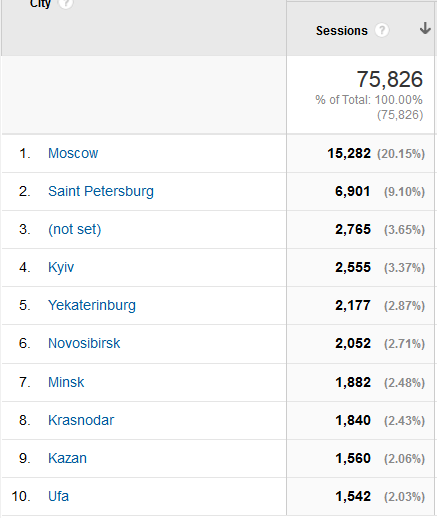Open the Saint Petersburg link
This screenshot has width=437, height=518.
[x=101, y=192]
